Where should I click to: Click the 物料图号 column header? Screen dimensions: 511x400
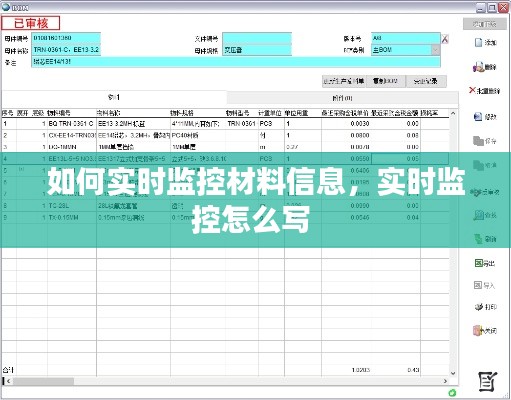point(237,113)
